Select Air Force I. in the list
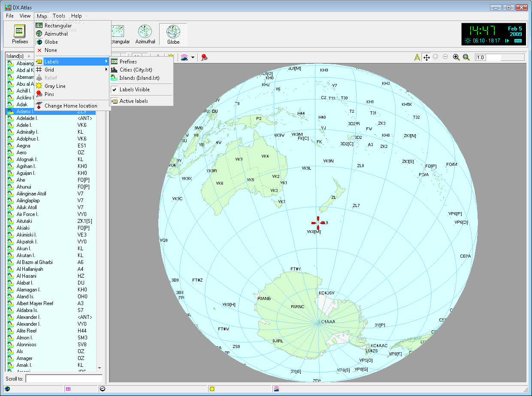This screenshot has width=532, height=396. click(51, 214)
